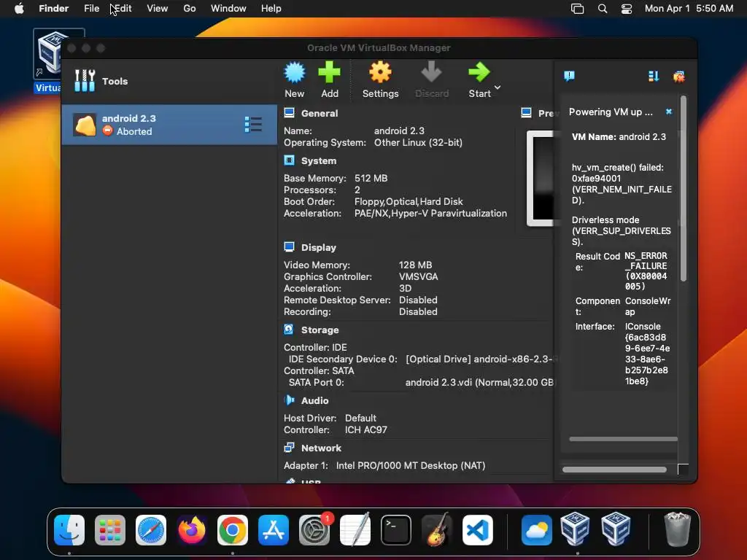The image size is (747, 560).
Task: Open the File menu
Action: [91, 9]
